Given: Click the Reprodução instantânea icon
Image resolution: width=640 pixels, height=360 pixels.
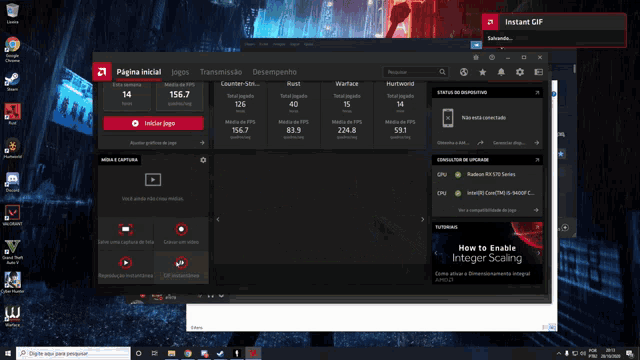Looking at the screenshot, I should coord(125,263).
